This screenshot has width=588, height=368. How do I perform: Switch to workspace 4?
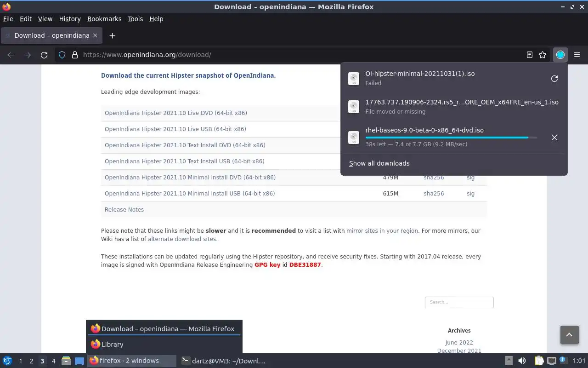click(x=53, y=361)
